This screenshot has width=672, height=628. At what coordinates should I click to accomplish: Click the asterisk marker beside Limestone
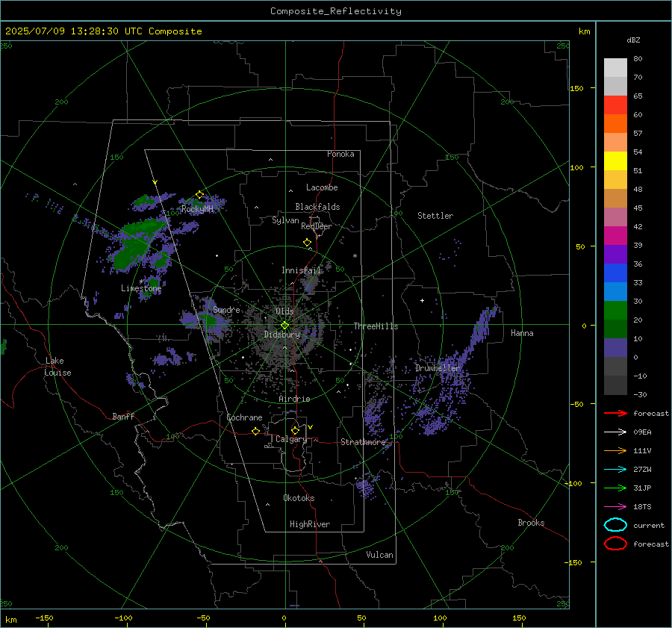pyautogui.click(x=141, y=282)
